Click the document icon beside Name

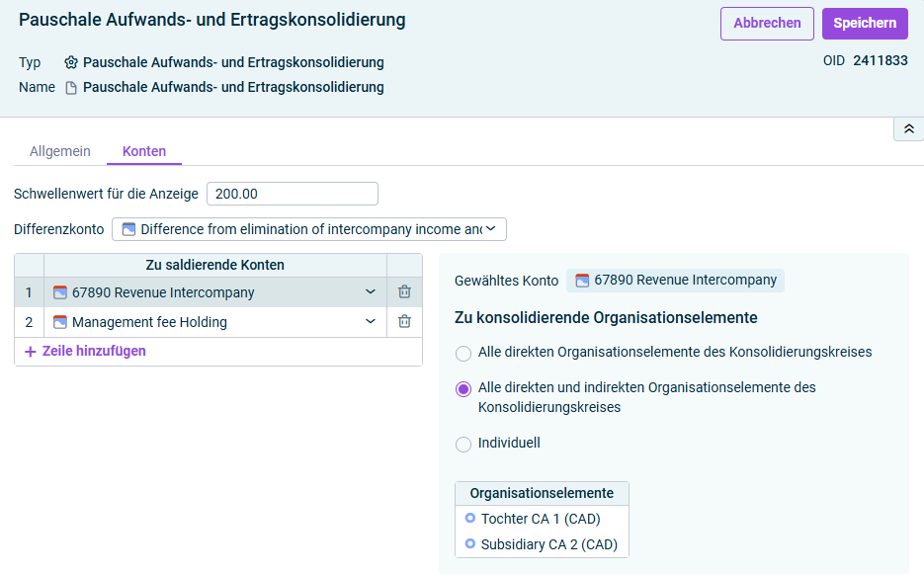(x=71, y=88)
